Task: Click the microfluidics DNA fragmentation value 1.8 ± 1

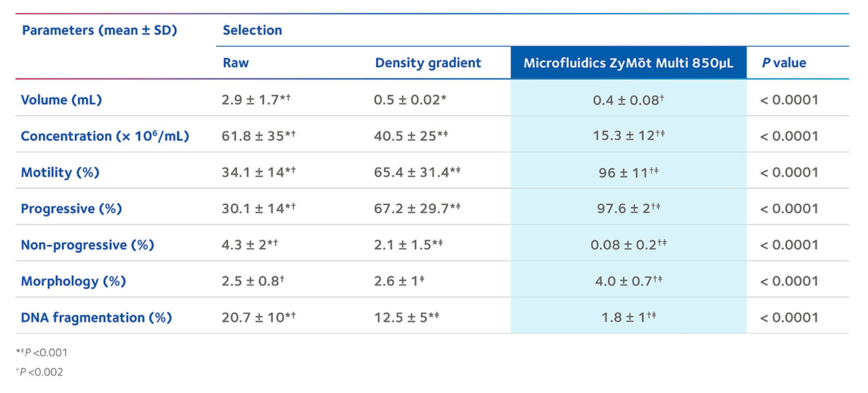Action: (629, 317)
